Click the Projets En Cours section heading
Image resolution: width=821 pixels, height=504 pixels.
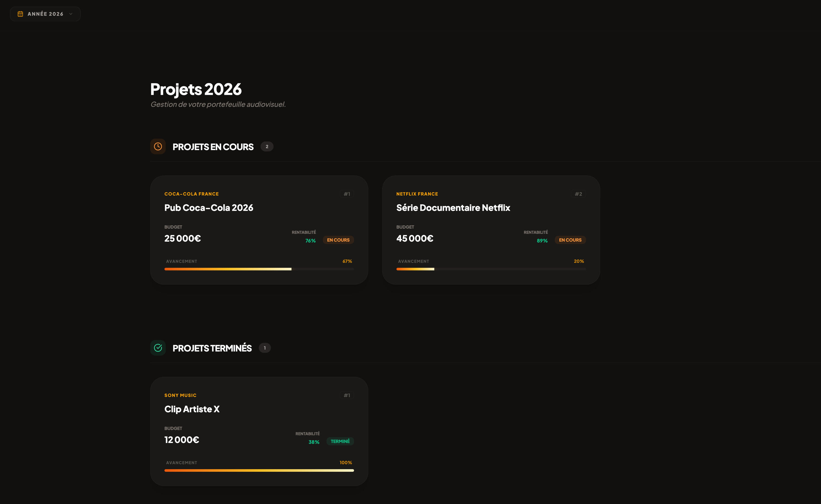pos(213,147)
